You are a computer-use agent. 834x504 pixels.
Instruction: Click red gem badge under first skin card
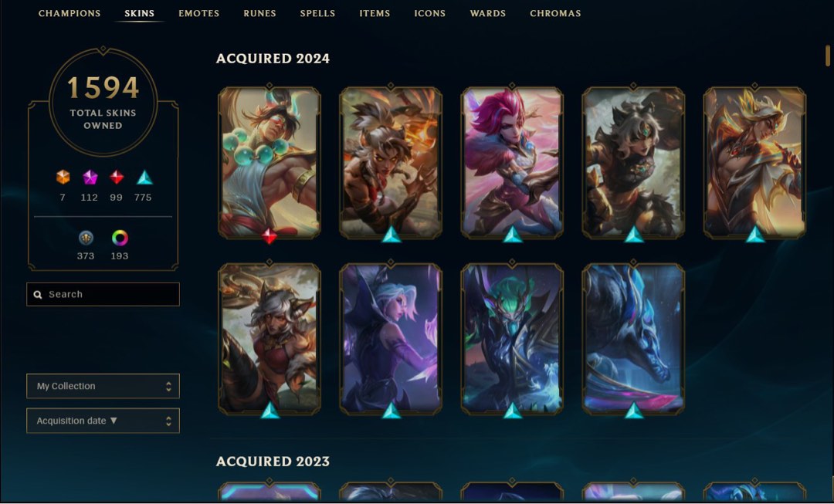270,235
